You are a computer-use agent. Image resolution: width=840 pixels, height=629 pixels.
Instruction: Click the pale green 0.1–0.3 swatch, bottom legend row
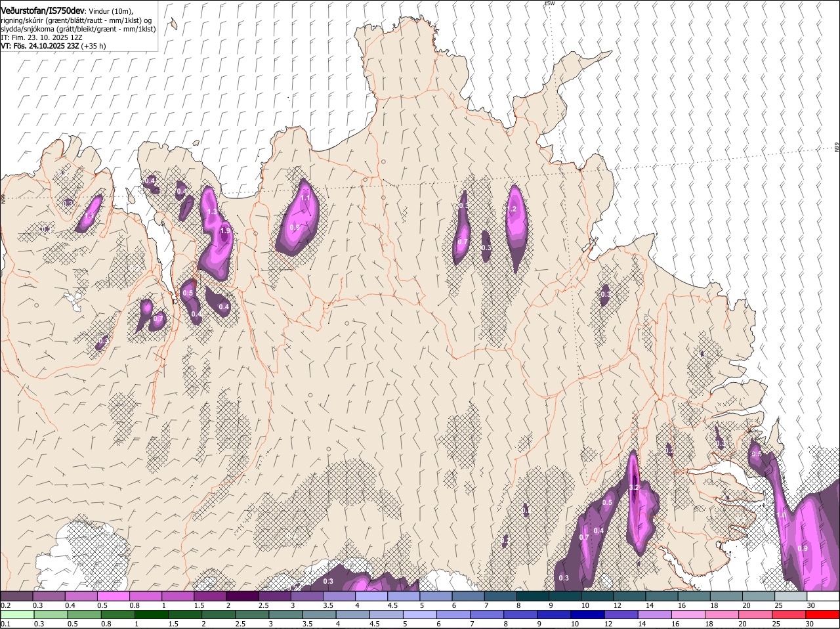(18, 615)
